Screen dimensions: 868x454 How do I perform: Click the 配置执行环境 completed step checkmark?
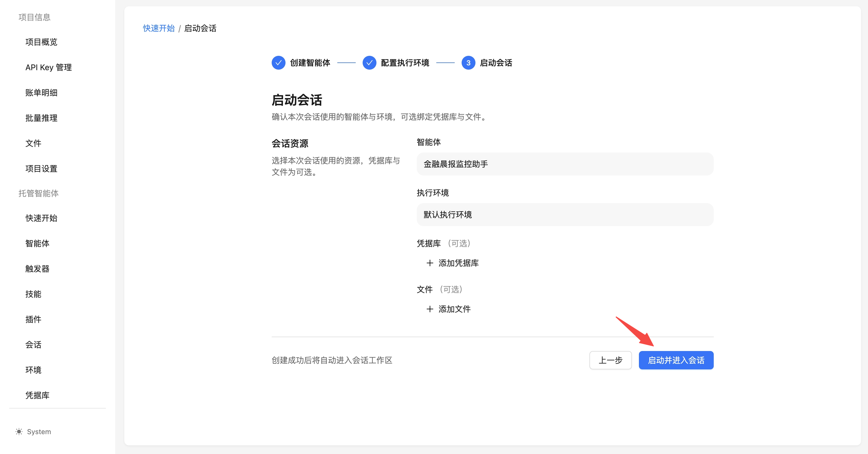pos(369,63)
